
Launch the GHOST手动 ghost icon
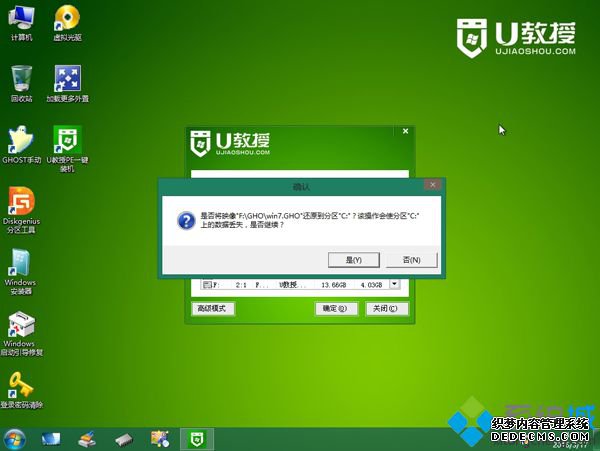(21, 145)
